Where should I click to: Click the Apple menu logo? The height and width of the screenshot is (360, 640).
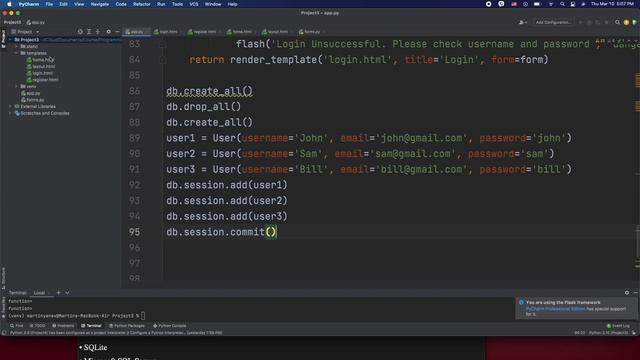click(9, 4)
